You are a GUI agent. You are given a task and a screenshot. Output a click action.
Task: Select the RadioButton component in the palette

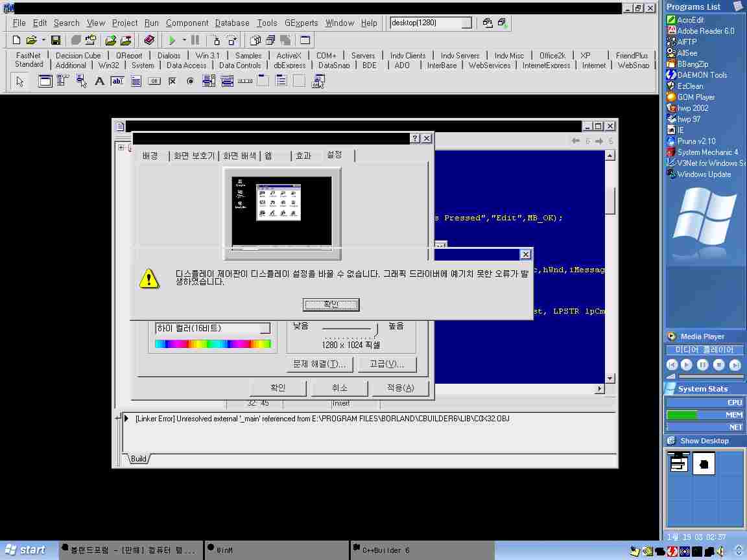(x=190, y=81)
